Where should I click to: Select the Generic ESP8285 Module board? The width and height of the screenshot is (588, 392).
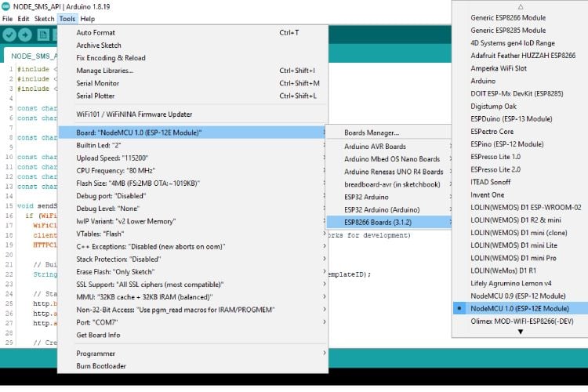coord(520,31)
